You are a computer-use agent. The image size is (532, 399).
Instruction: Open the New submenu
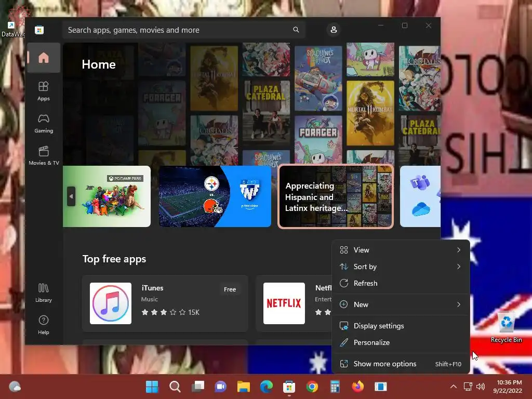click(x=401, y=304)
